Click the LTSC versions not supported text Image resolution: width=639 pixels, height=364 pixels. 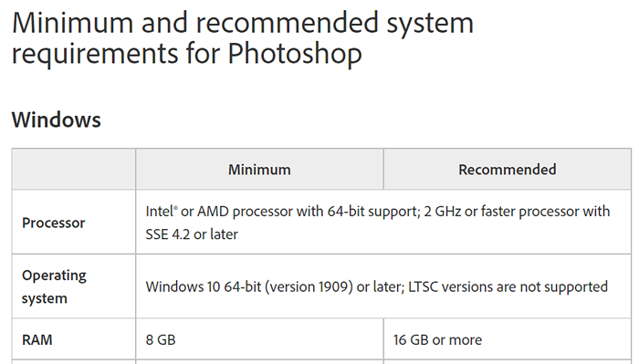[x=508, y=286]
